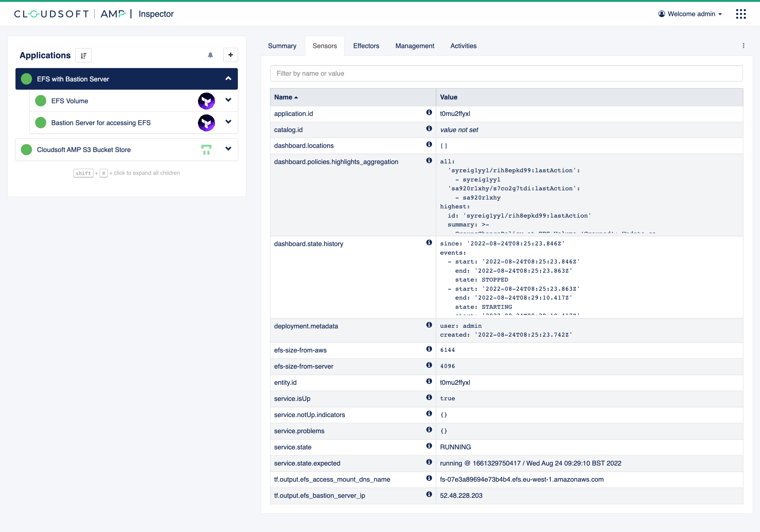Open the apps grid menu icon
Image resolution: width=760 pixels, height=532 pixels.
740,14
